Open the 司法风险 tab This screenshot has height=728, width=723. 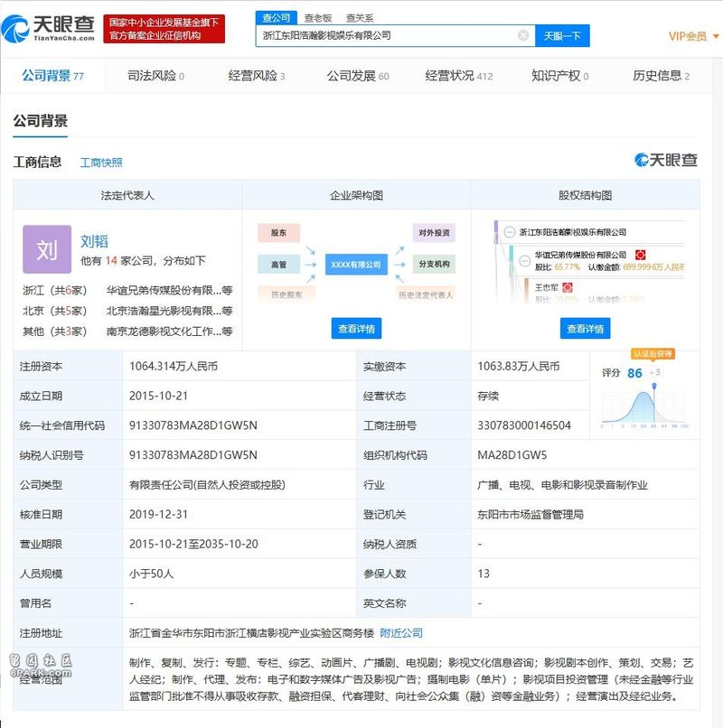pos(155,76)
